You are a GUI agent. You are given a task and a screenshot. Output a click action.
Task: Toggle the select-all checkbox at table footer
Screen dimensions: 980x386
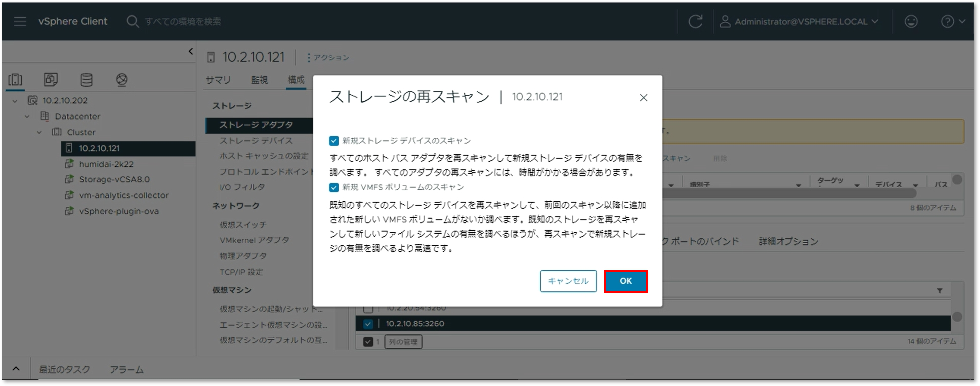pos(367,341)
